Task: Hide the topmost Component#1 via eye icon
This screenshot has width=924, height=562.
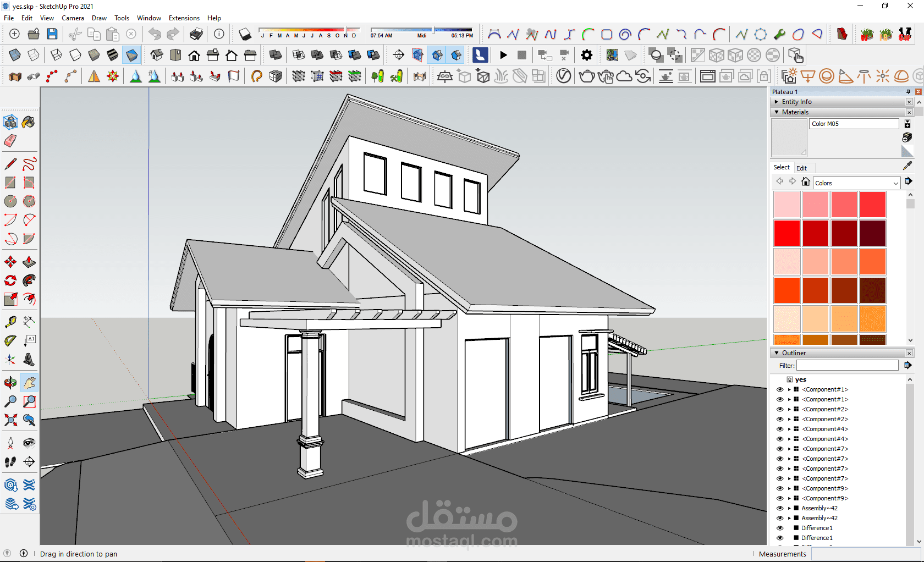Action: click(780, 389)
